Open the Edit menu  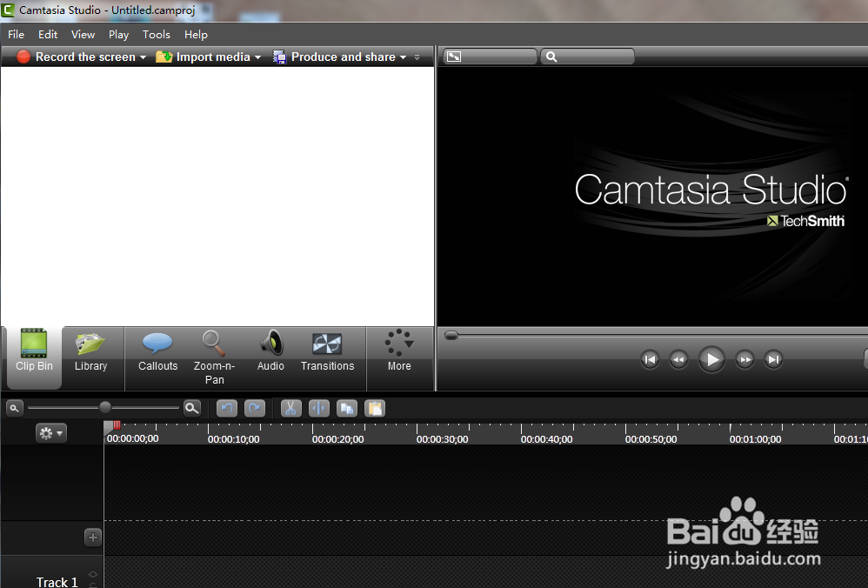(48, 34)
